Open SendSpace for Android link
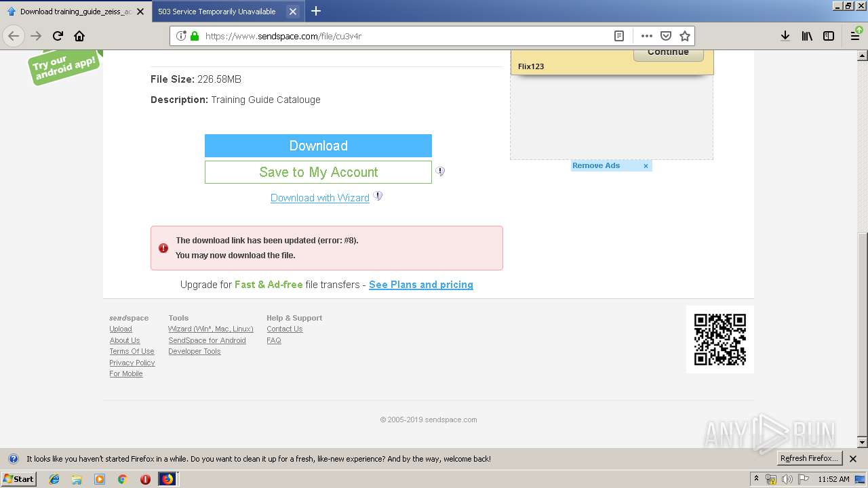This screenshot has width=868, height=488. point(207,340)
